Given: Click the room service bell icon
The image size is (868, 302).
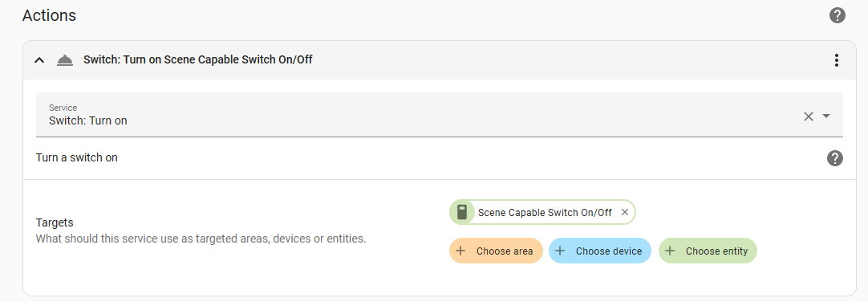Looking at the screenshot, I should point(65,60).
